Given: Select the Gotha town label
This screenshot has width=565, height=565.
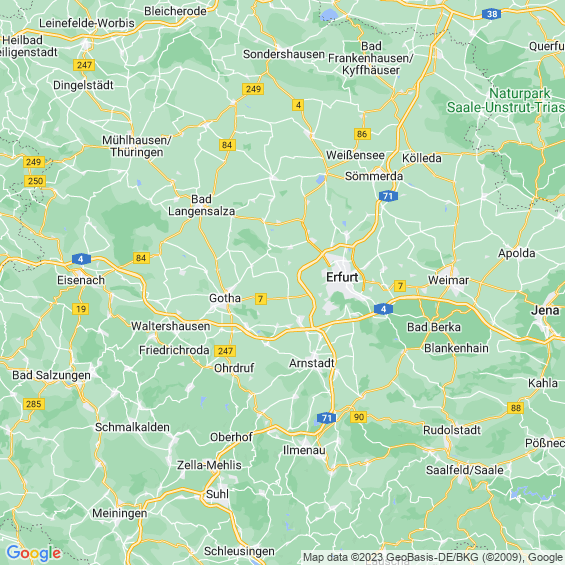Looking at the screenshot, I should (x=225, y=298).
